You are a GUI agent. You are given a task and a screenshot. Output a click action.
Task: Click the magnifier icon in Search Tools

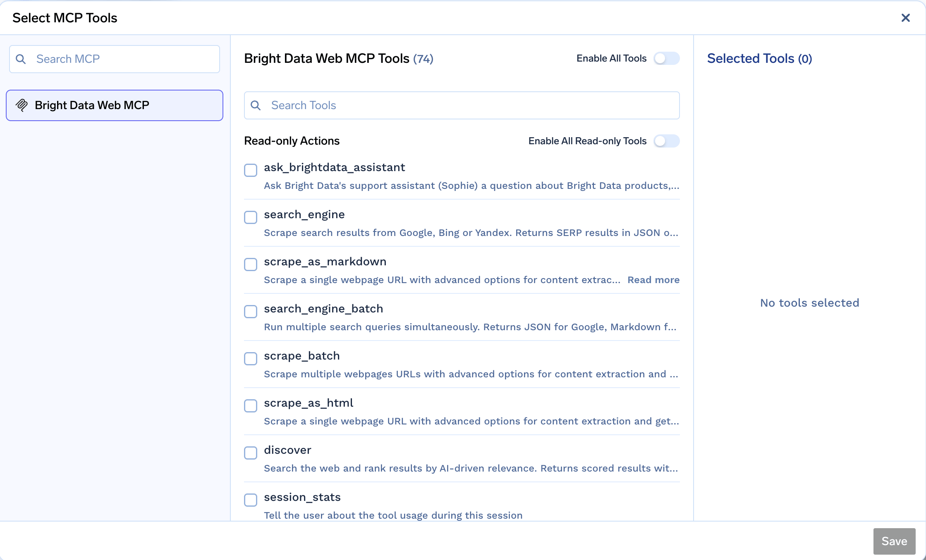[256, 105]
